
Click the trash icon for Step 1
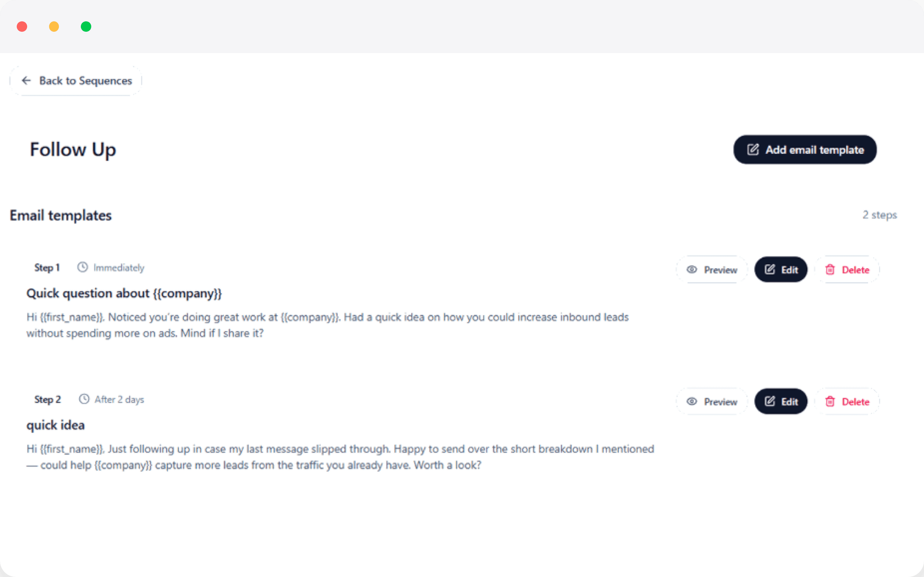tap(830, 269)
